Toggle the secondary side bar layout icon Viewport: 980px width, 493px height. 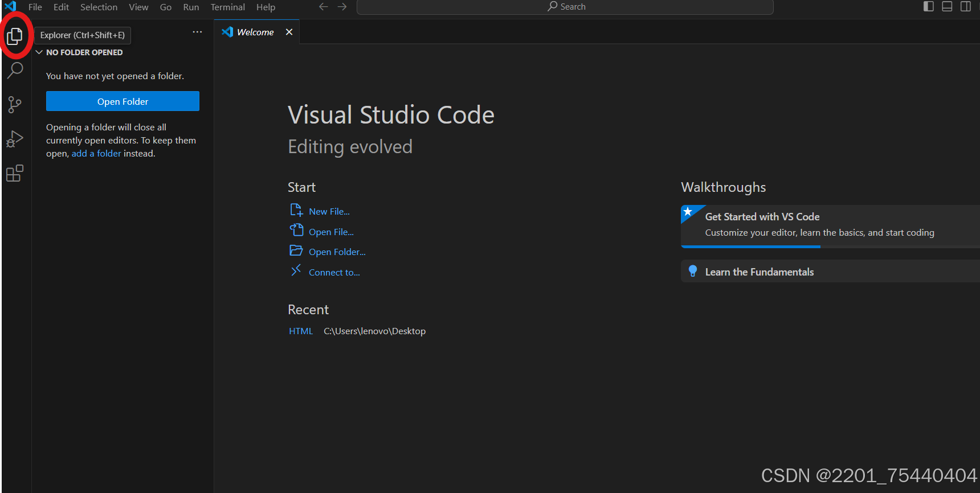[966, 6]
